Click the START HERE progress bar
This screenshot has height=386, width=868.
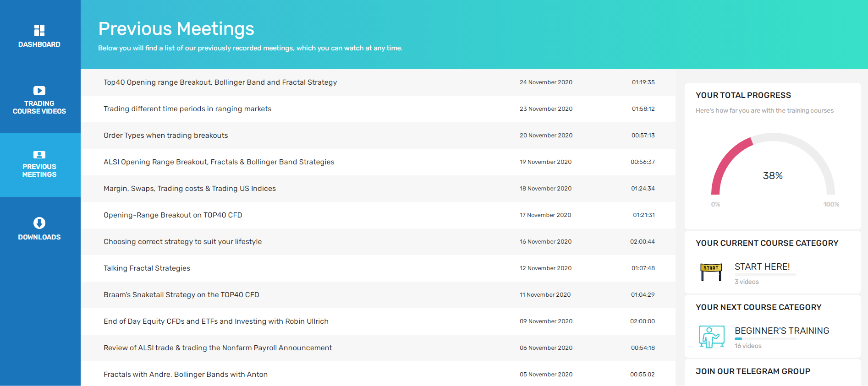(766, 275)
